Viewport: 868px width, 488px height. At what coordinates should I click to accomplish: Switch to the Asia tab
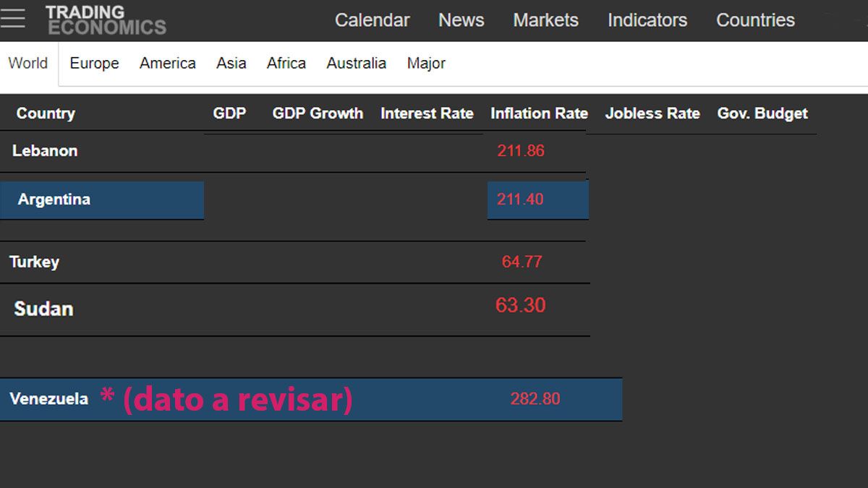click(231, 64)
